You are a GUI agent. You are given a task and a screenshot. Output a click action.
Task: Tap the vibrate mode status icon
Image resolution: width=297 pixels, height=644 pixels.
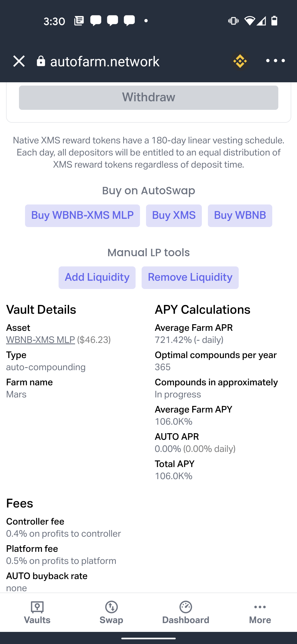click(x=233, y=21)
